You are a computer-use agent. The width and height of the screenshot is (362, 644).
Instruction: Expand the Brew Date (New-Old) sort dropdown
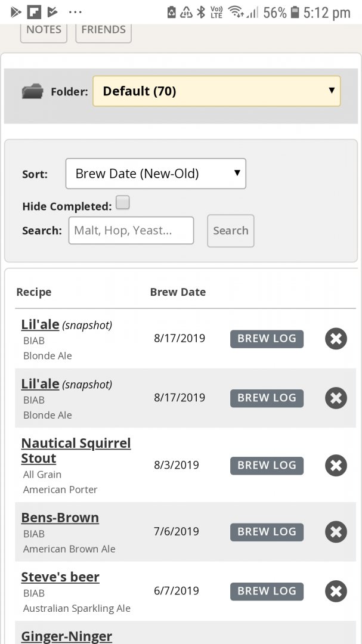pyautogui.click(x=156, y=174)
